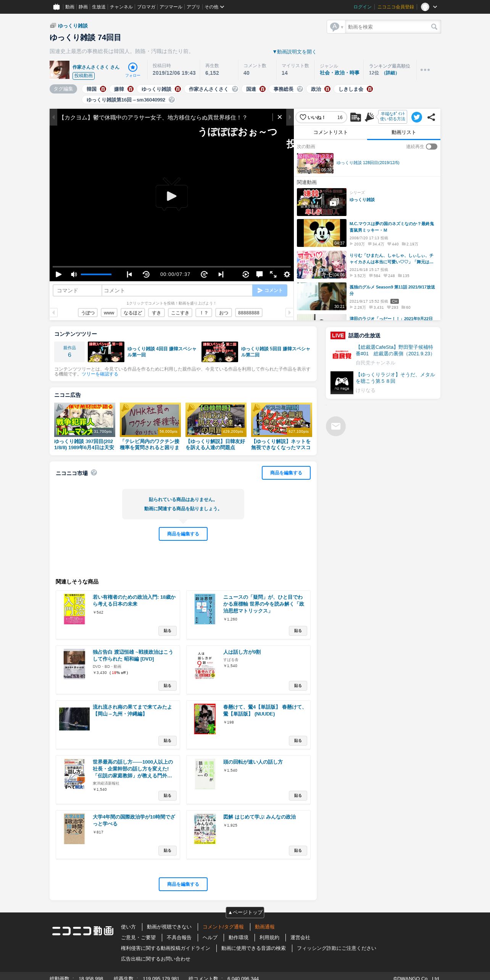Show next quick comments right arrow
490x980 pixels.
click(x=289, y=313)
